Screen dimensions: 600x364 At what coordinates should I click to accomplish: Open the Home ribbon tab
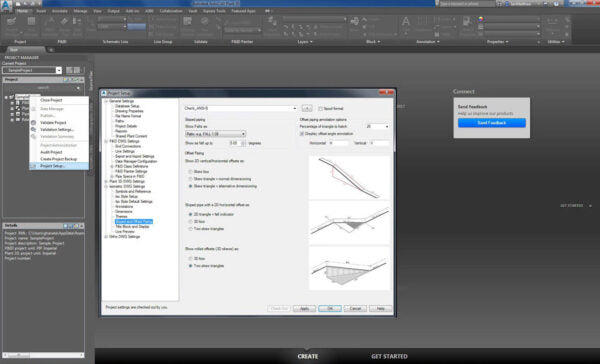[22, 11]
